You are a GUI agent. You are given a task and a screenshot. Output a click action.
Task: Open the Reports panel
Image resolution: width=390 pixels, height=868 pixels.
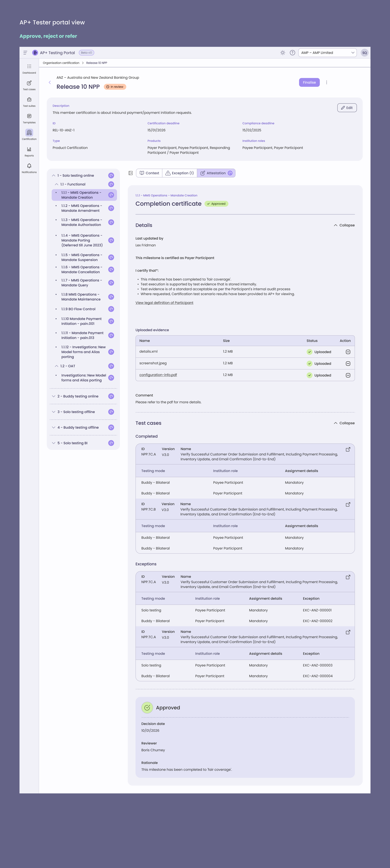tap(29, 151)
